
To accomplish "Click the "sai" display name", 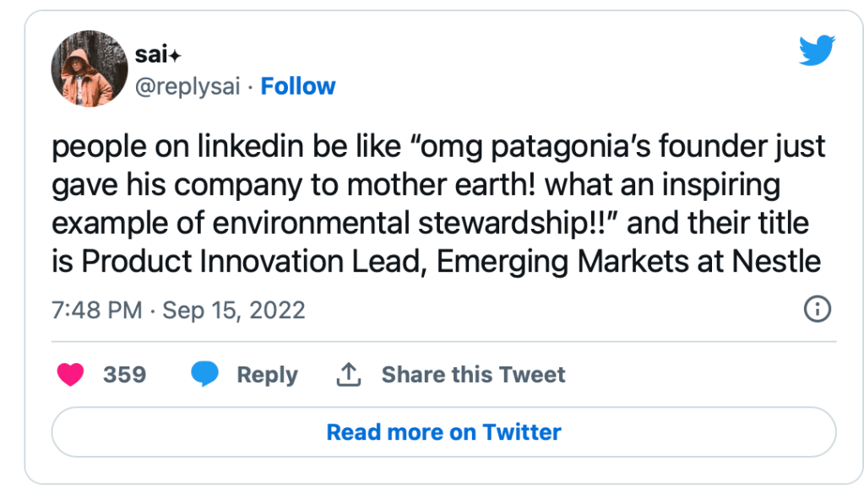I will point(147,55).
